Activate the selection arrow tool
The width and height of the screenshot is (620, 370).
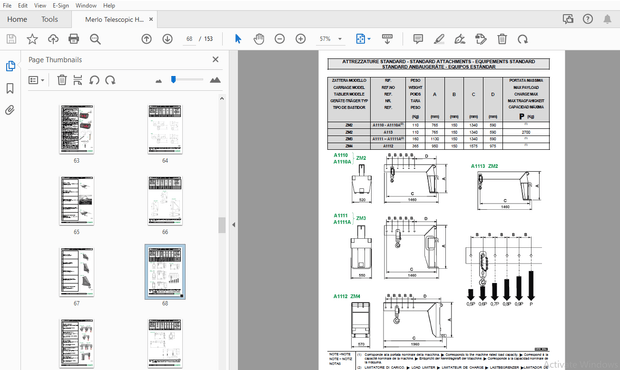coord(238,39)
